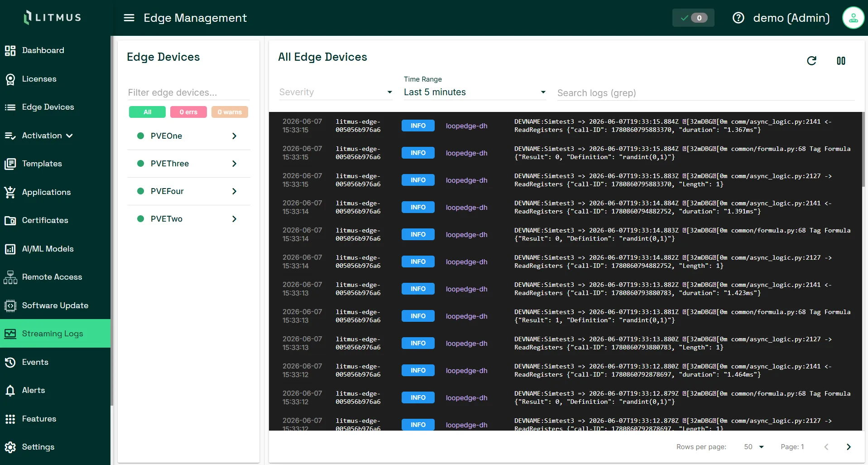Refresh the streaming logs
Viewport: 868px width, 465px height.
click(x=811, y=61)
